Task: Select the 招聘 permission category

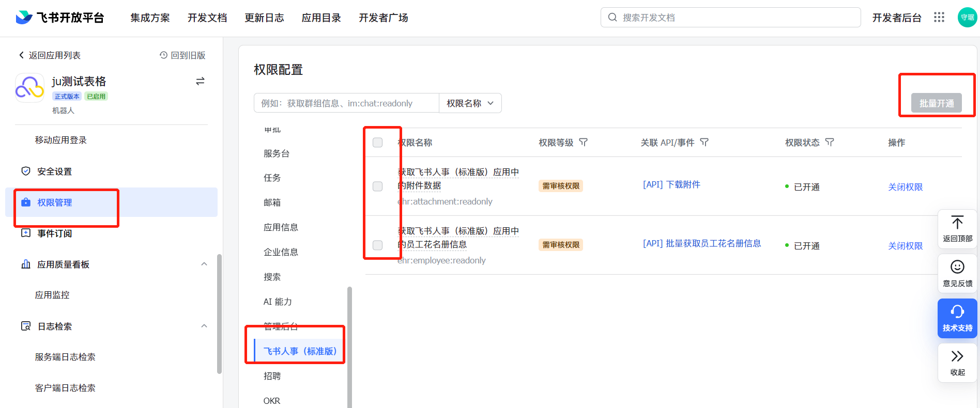Action: [x=272, y=376]
